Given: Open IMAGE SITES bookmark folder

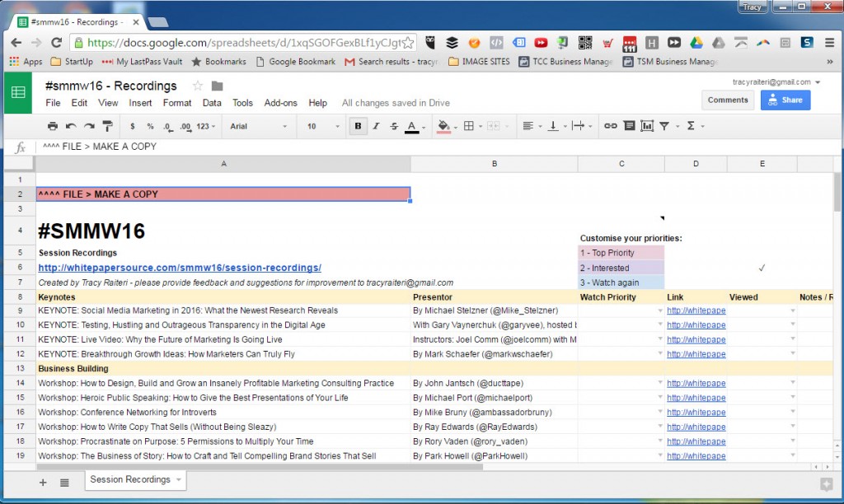Looking at the screenshot, I should point(479,62).
